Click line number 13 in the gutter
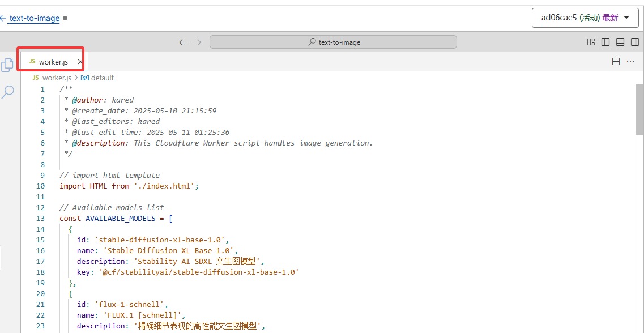The height and width of the screenshot is (333, 644). 40,218
